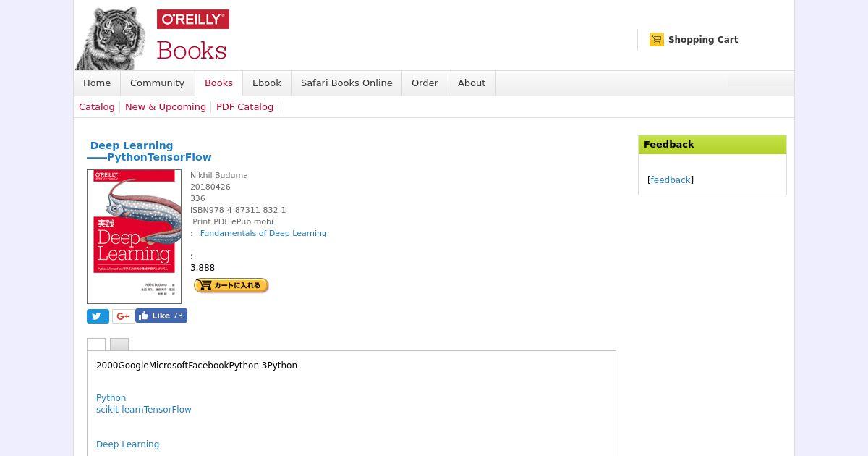
Task: Follow the Python link in description
Action: pos(111,398)
